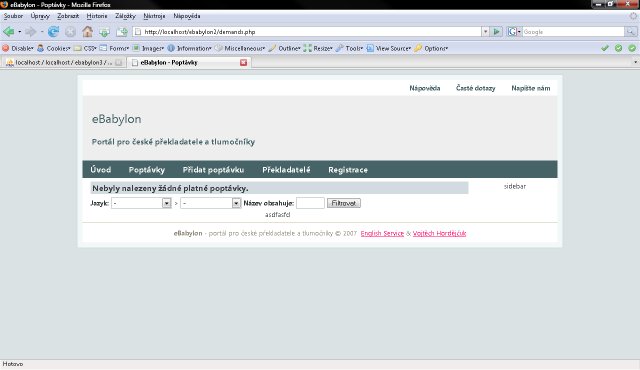Open the Cookies menu in Web Developer toolbar
Viewport: 640px width, 370px height.
pyautogui.click(x=53, y=48)
